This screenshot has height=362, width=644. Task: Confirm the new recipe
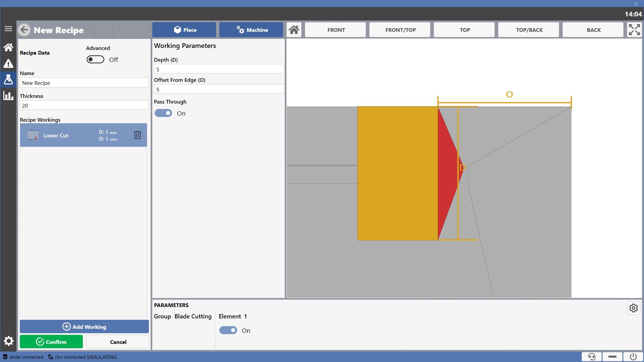pyautogui.click(x=51, y=342)
